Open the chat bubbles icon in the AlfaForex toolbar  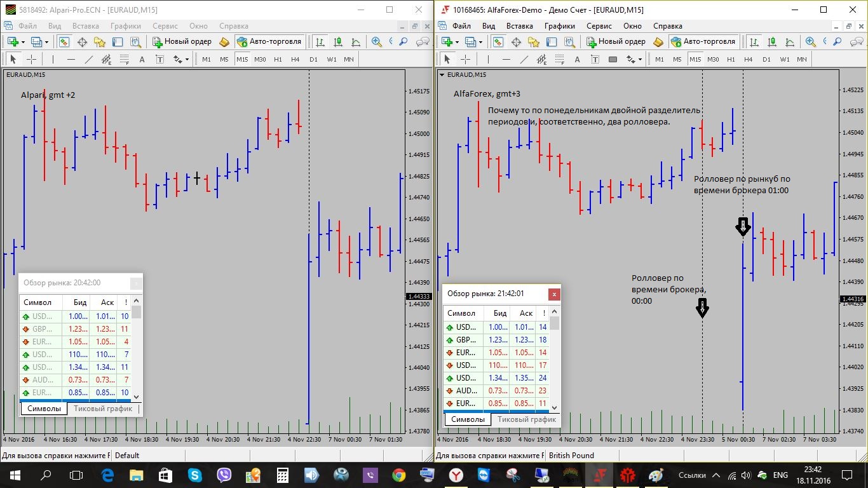[x=857, y=42]
